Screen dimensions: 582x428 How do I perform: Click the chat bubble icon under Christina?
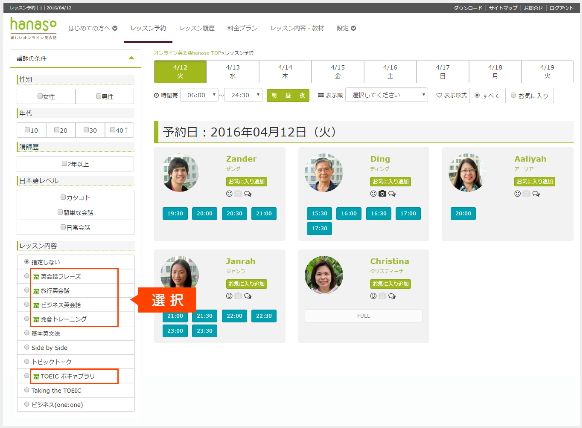click(x=392, y=296)
